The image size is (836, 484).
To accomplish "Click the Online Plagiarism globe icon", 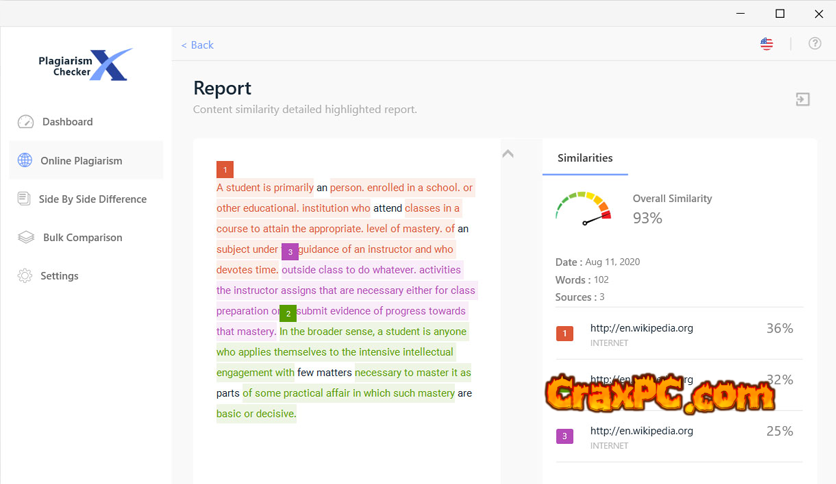I will pyautogui.click(x=25, y=160).
